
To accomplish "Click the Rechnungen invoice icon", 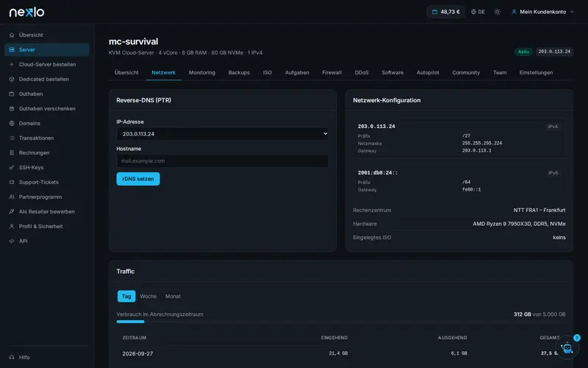I will [x=12, y=153].
